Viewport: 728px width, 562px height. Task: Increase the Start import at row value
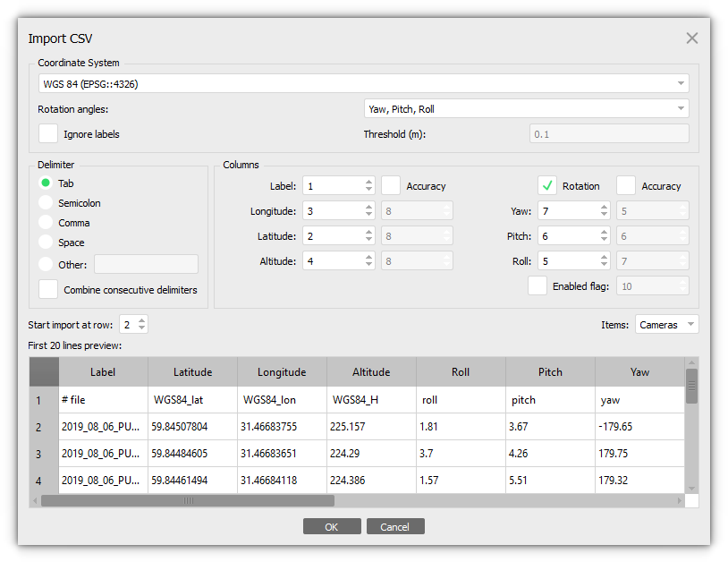coord(142,320)
